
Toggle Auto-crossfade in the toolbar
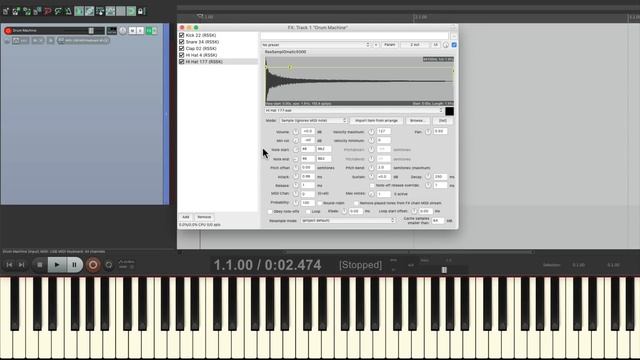tap(79, 11)
